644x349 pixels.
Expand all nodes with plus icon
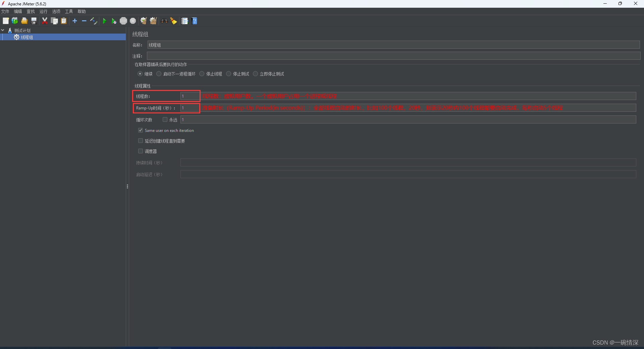tap(75, 21)
